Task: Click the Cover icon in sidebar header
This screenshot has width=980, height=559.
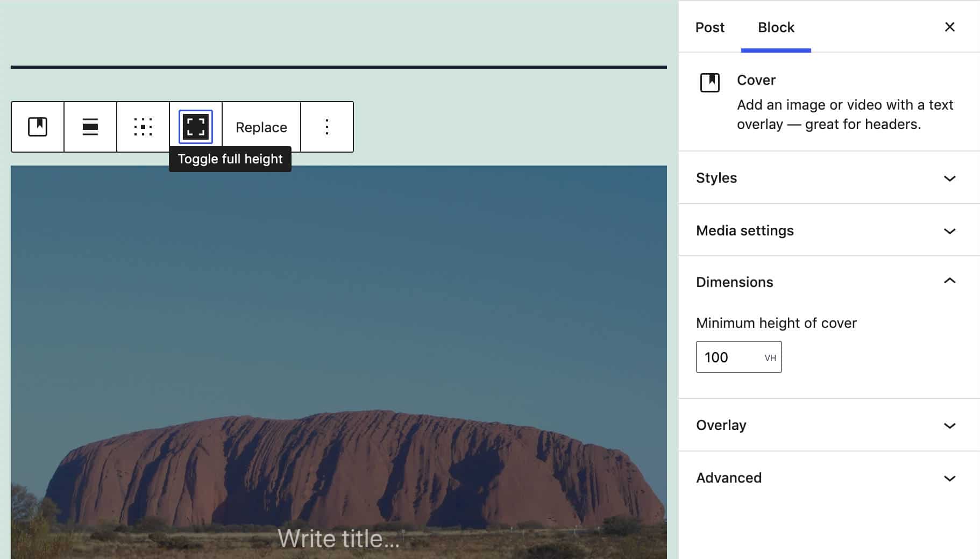Action: pyautogui.click(x=709, y=83)
